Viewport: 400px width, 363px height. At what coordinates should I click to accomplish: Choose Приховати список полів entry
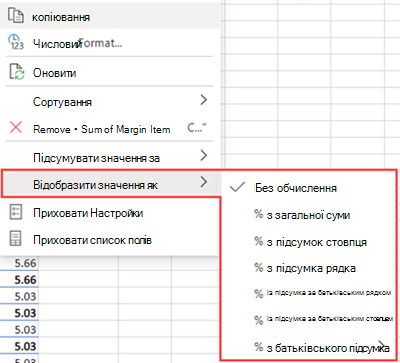tap(110, 240)
